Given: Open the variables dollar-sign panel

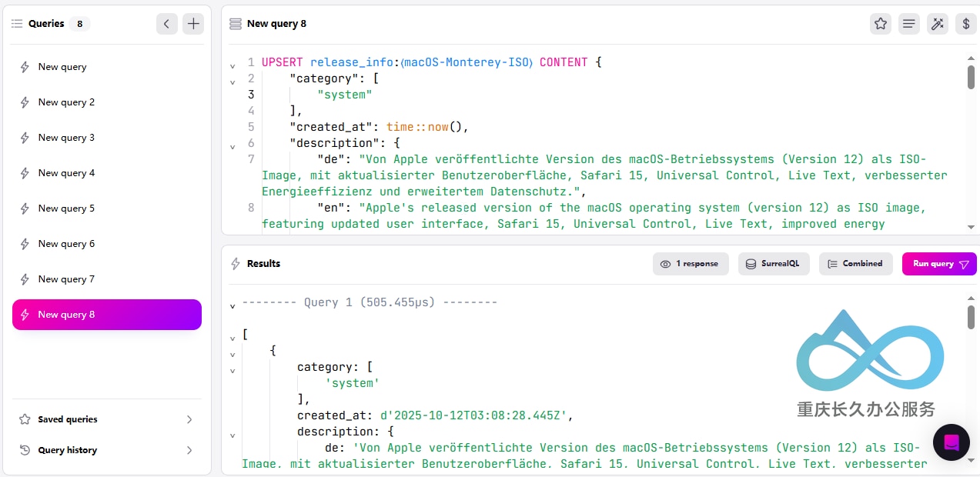Looking at the screenshot, I should [x=966, y=24].
